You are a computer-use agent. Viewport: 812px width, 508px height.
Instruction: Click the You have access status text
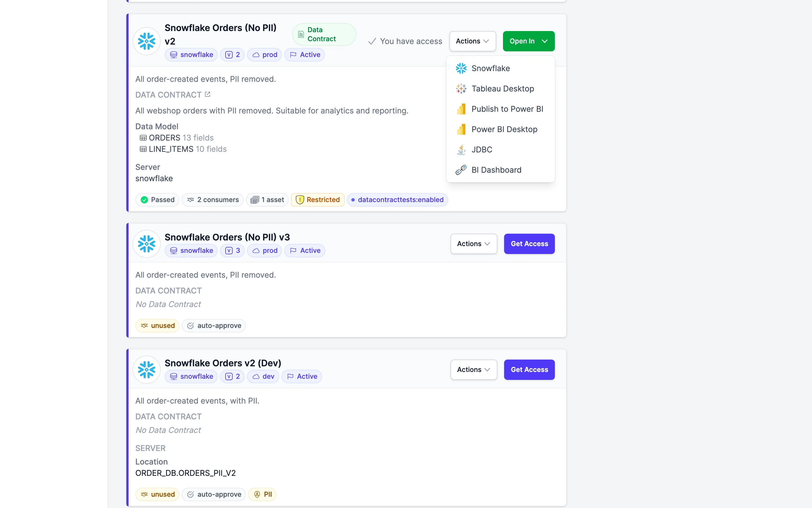point(411,41)
